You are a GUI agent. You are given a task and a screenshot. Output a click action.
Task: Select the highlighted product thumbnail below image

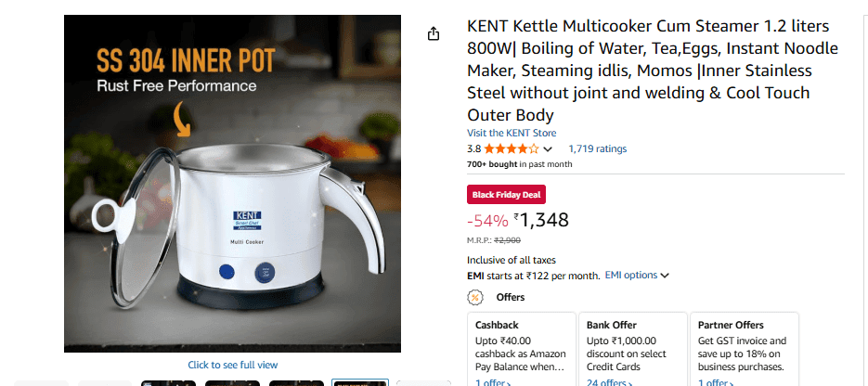[x=359, y=382]
